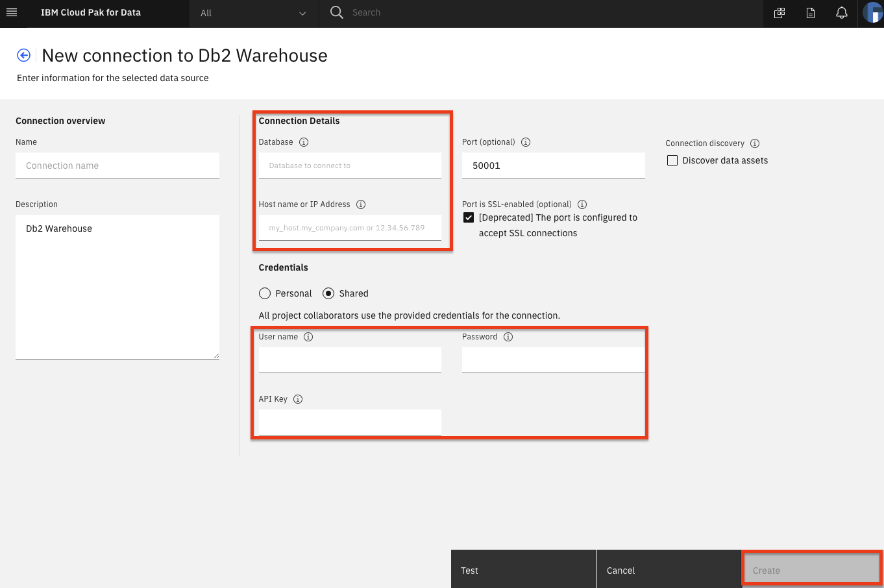
Task: Click info icon beside Port is SSL-enabled
Action: click(582, 204)
